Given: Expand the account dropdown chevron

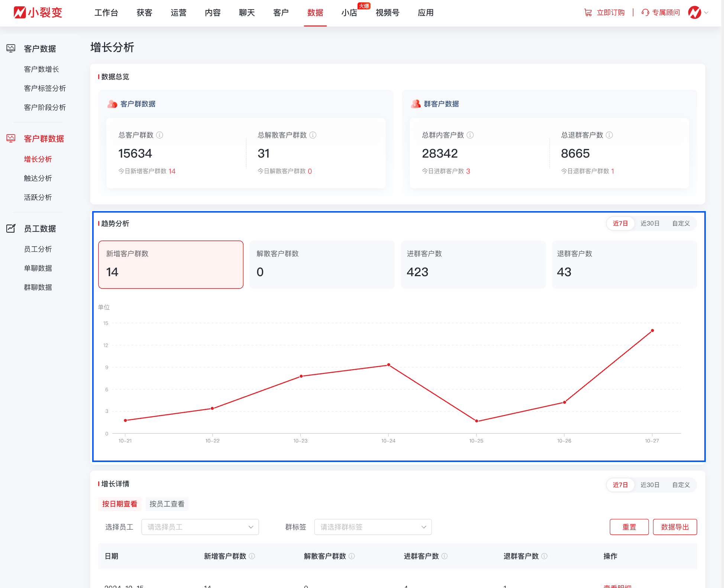Looking at the screenshot, I should (x=706, y=13).
